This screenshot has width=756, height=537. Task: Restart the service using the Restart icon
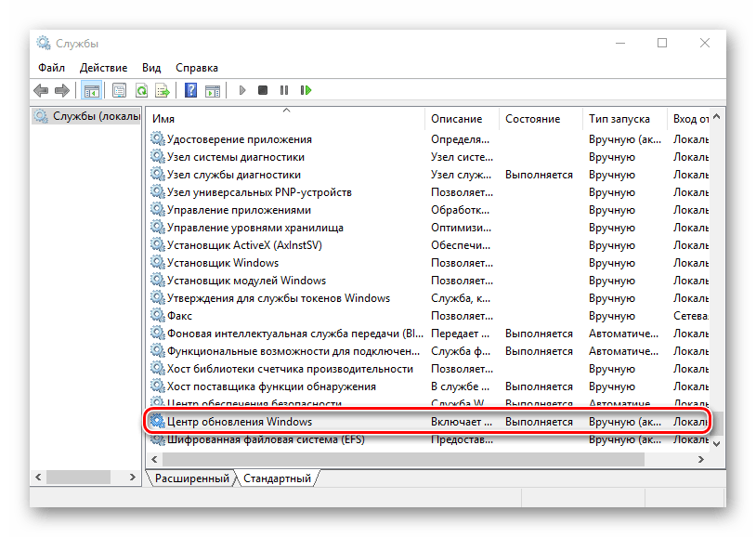point(306,90)
